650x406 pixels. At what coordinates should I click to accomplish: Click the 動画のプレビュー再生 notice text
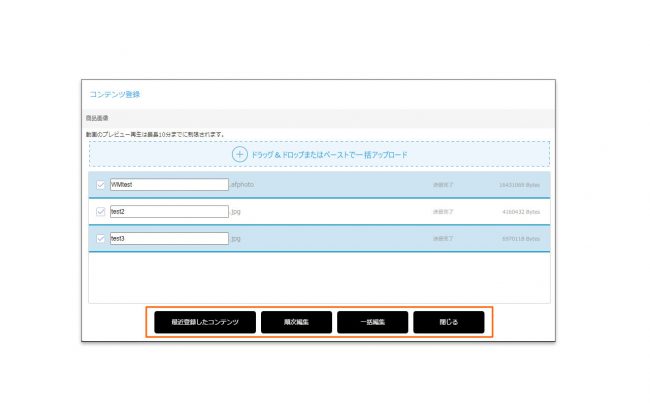(155, 134)
